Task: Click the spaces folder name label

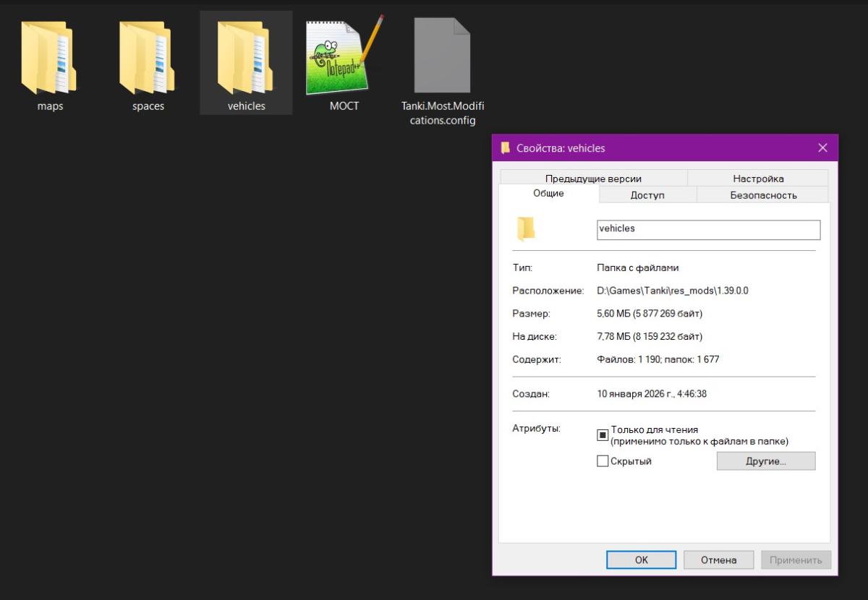Action: click(148, 106)
